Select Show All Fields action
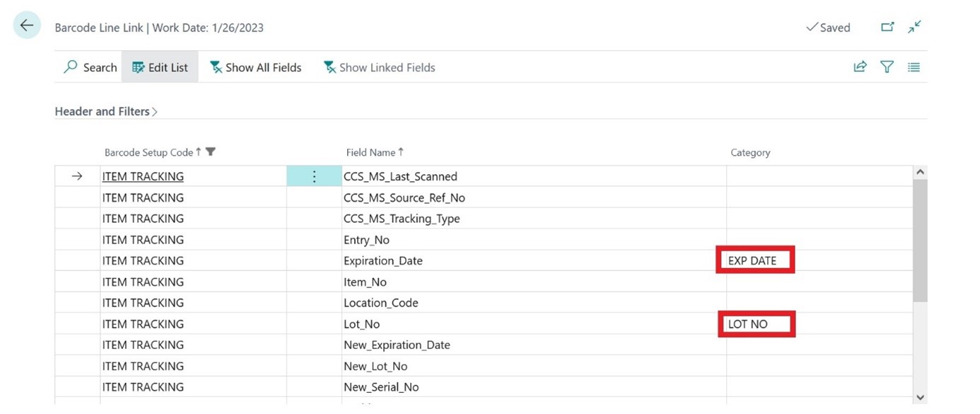This screenshot has height=414, width=980. click(x=255, y=67)
